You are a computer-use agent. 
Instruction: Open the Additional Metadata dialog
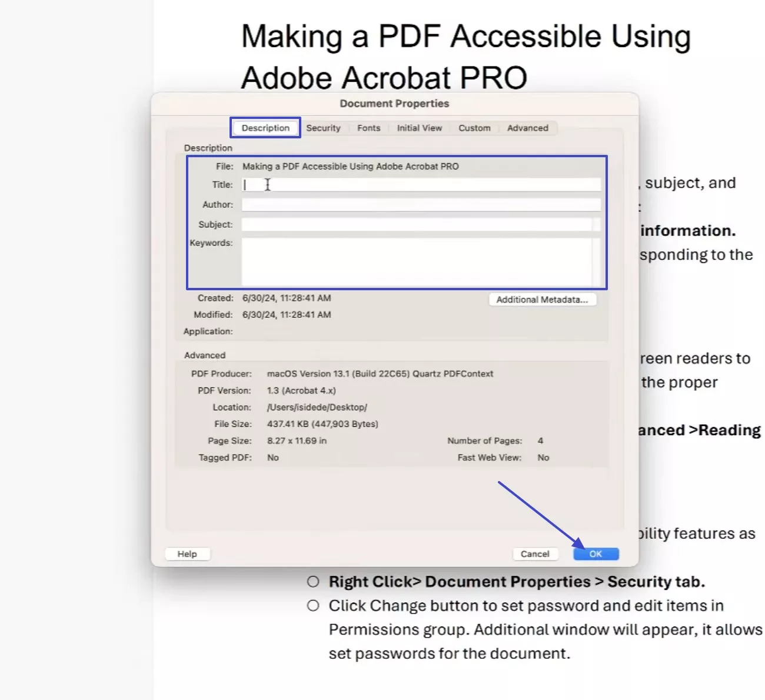[543, 299]
